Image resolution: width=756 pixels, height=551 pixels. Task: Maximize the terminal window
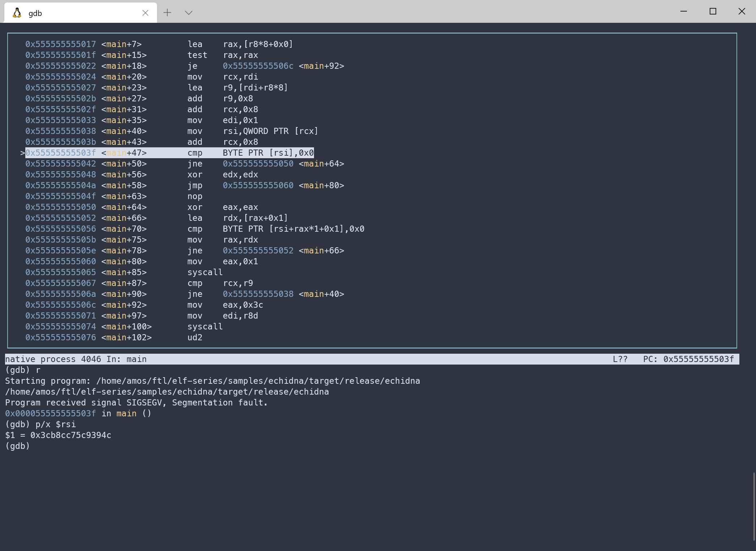pos(713,11)
